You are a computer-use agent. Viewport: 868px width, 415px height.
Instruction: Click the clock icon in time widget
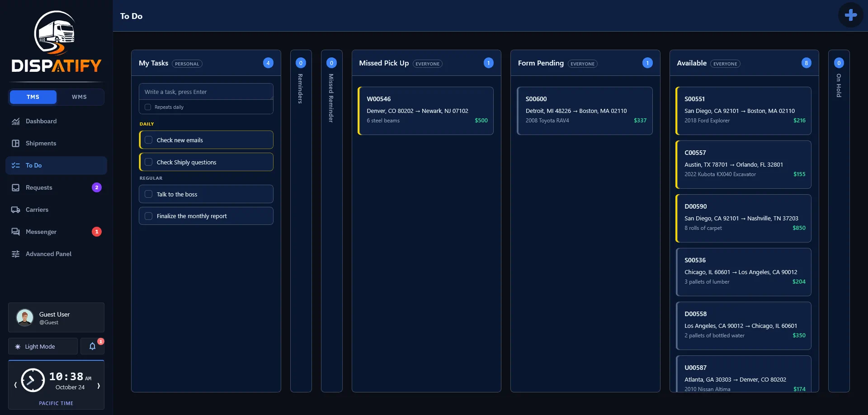point(33,380)
